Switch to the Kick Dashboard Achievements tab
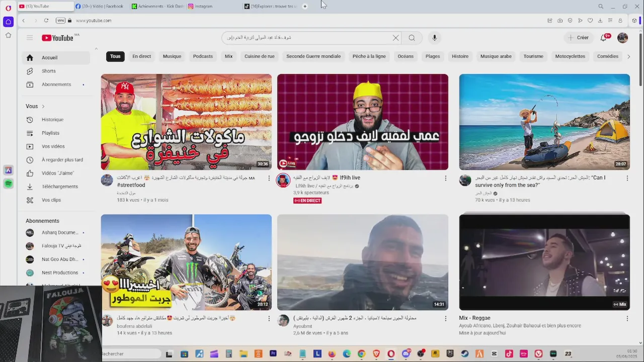 tap(157, 7)
